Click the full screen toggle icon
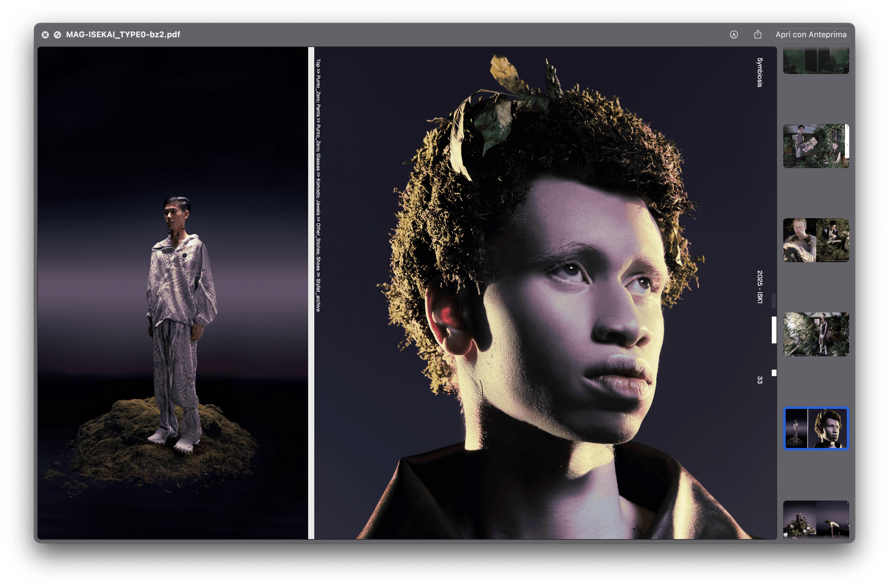The image size is (889, 588). pyautogui.click(x=57, y=35)
